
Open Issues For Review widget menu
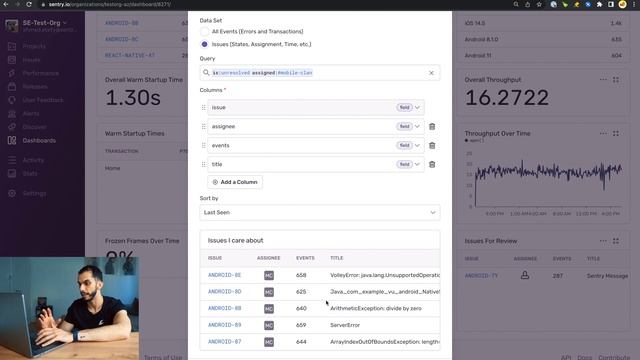[603, 241]
